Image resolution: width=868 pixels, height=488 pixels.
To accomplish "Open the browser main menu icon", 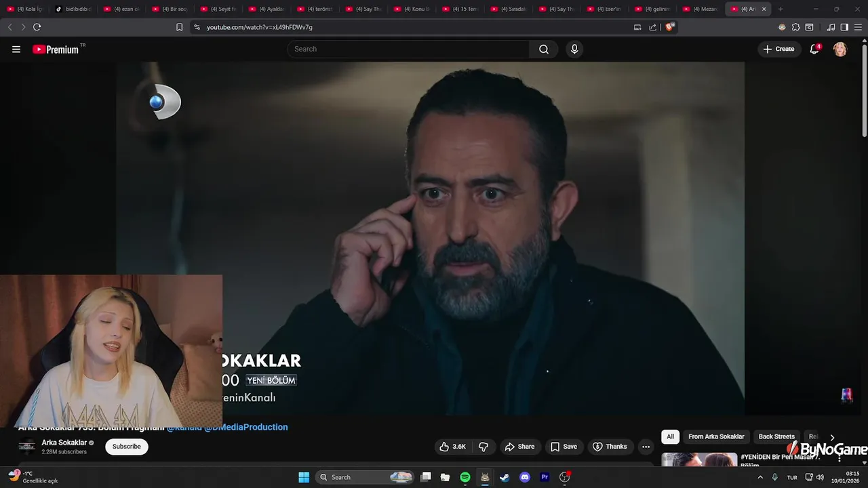I will click(x=858, y=27).
